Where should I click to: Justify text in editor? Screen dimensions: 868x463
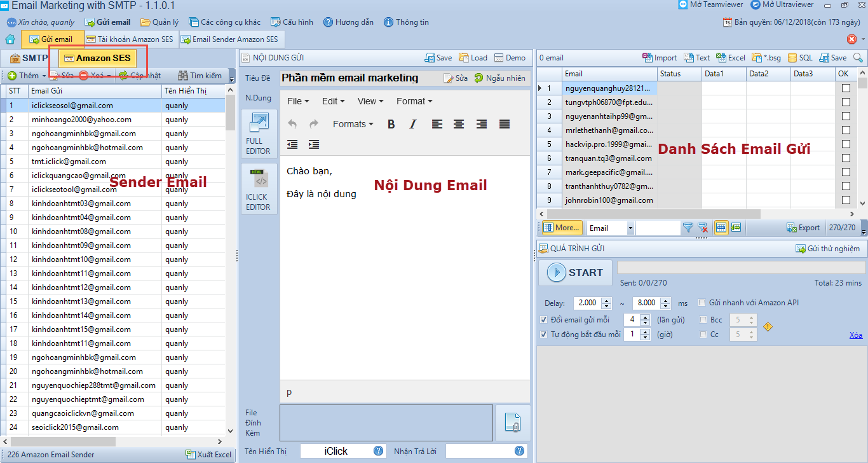click(x=505, y=124)
